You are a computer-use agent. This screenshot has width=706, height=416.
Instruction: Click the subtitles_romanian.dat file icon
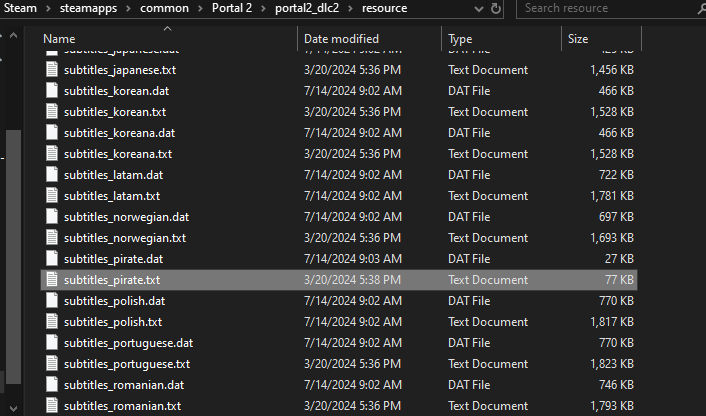[52, 385]
